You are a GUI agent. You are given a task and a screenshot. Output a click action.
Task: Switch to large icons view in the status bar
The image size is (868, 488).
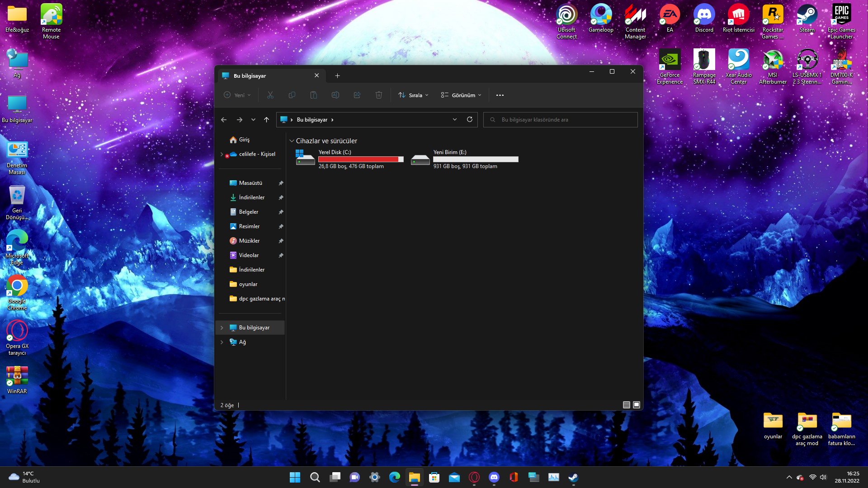637,405
